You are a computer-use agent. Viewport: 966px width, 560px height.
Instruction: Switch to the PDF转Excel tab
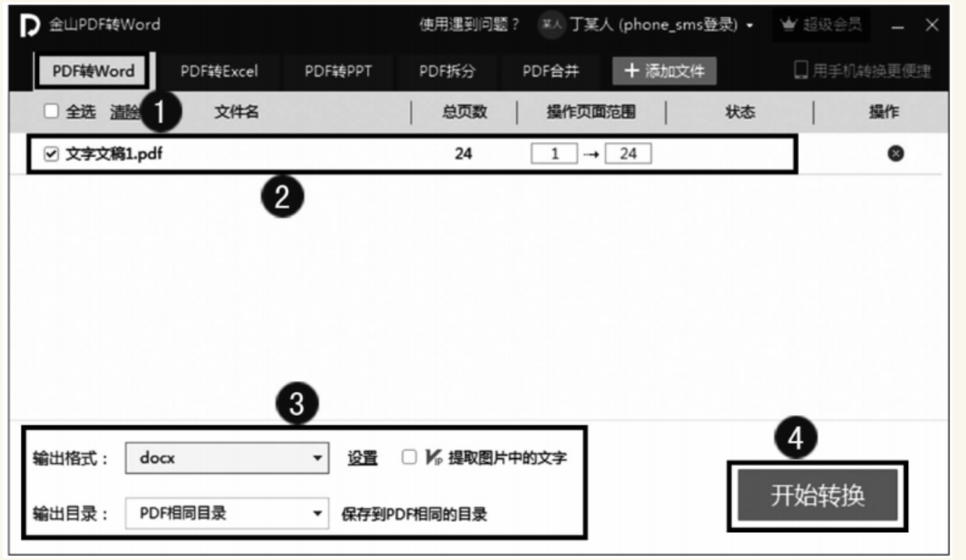point(219,71)
